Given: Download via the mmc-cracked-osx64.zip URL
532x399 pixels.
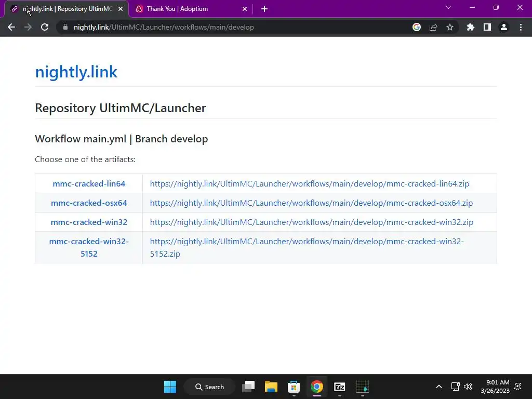Looking at the screenshot, I should point(311,203).
